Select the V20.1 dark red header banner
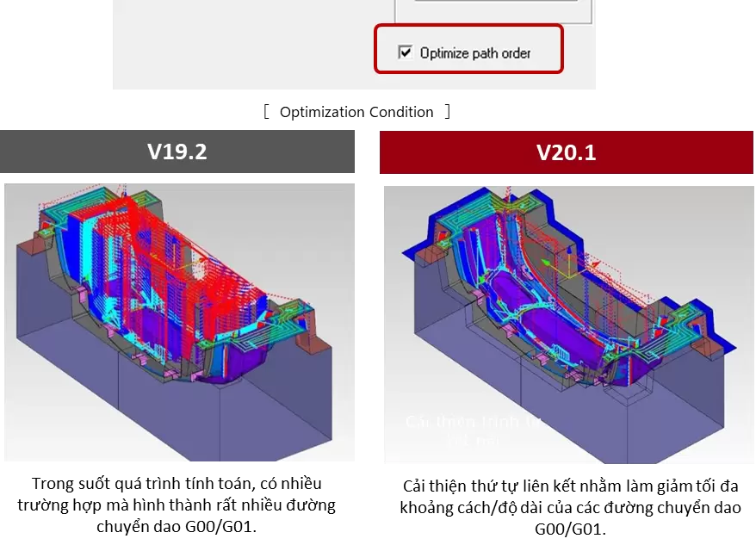Image resolution: width=756 pixels, height=551 pixels. (x=566, y=152)
